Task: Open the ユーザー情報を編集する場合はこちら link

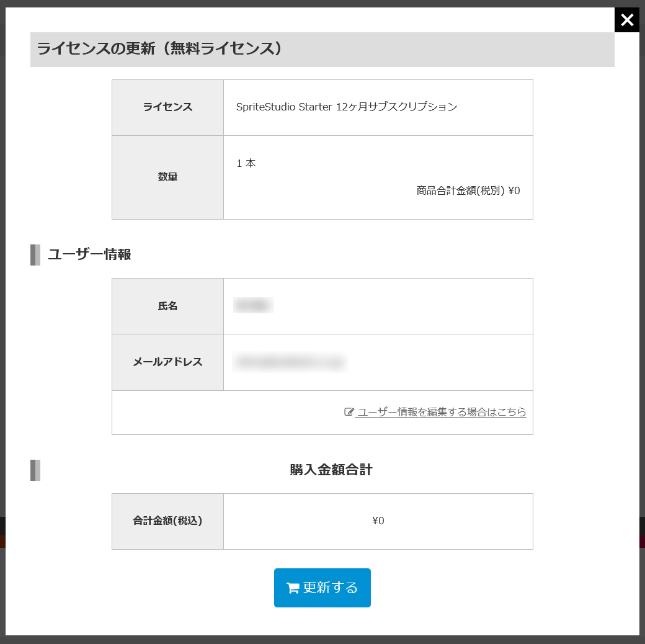Action: click(442, 411)
